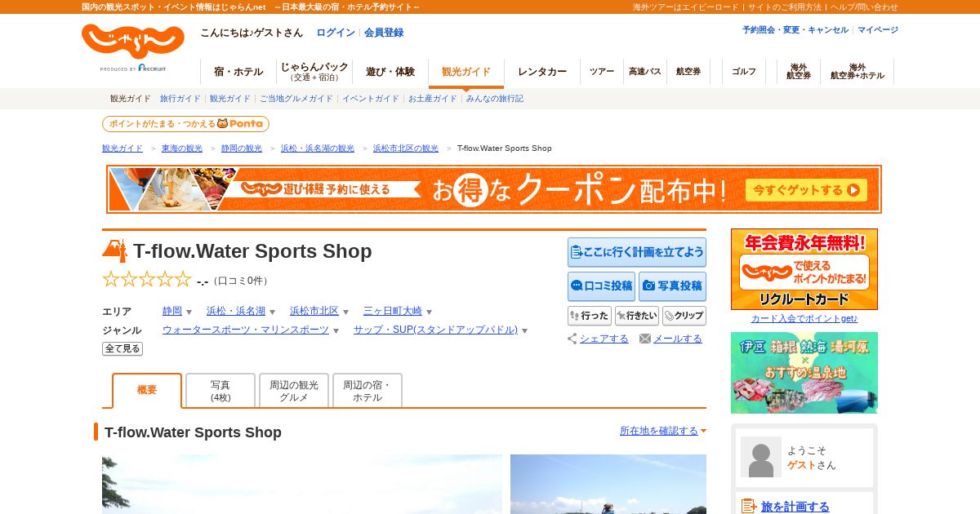The height and width of the screenshot is (514, 980).
Task: Switch to the 写真(4枚) tab
Action: (220, 391)
